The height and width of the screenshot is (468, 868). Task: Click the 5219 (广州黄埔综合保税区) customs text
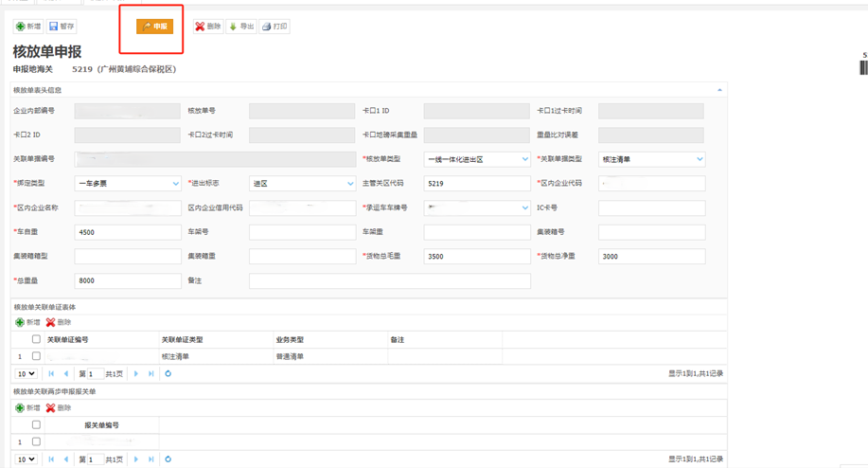(124, 69)
